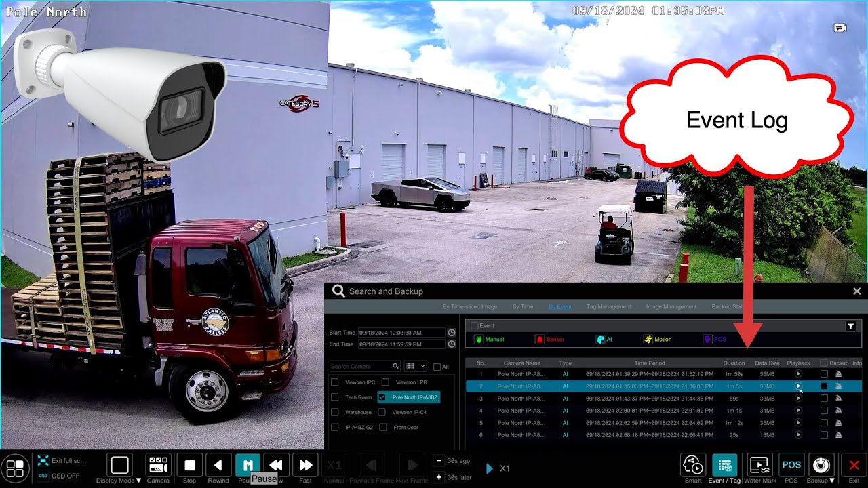Select the Event / Tag panel icon
The width and height of the screenshot is (868, 488).
(725, 465)
